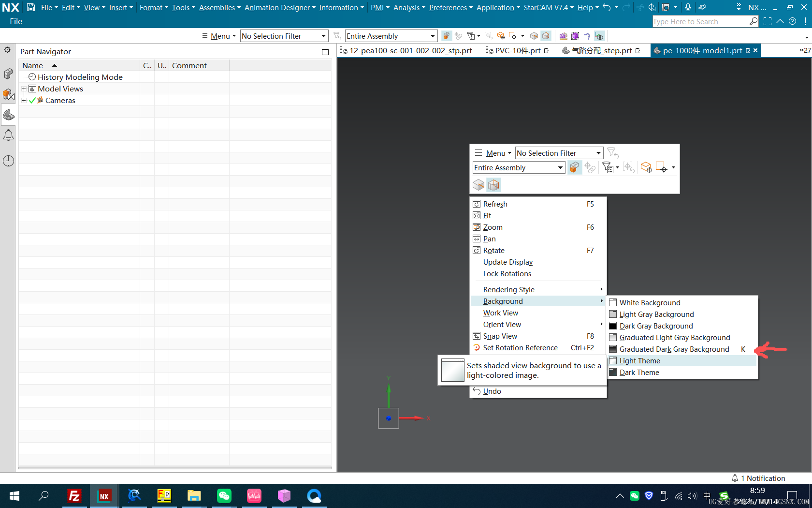Expand the Cameras tree node
Screen dimensions: 812x508
point(24,100)
